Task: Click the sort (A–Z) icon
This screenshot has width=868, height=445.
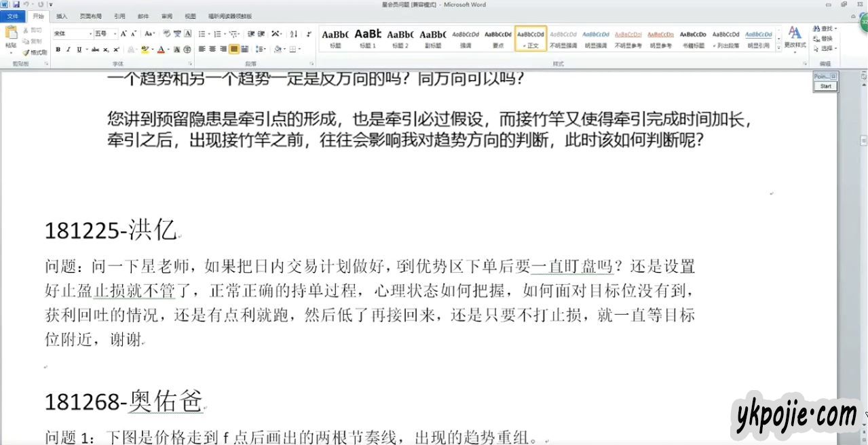Action: tap(293, 33)
